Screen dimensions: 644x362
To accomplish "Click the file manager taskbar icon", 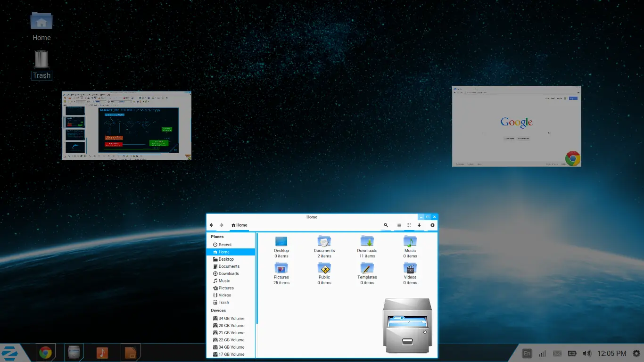I will click(x=74, y=353).
